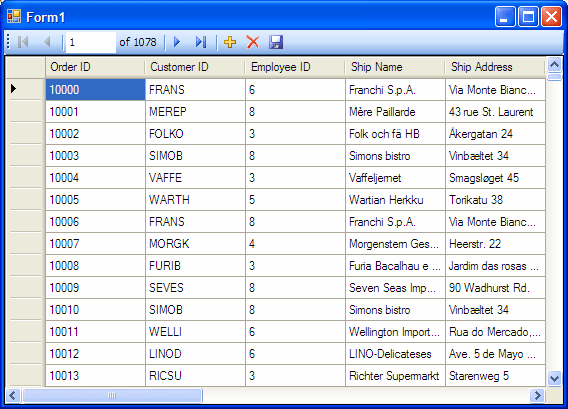Image resolution: width=568 pixels, height=409 pixels.
Task: Select Order ID cell 10004
Action: click(x=95, y=178)
